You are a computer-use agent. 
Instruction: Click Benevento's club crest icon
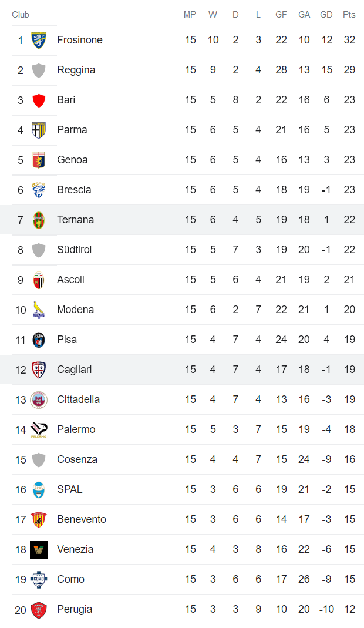click(39, 519)
